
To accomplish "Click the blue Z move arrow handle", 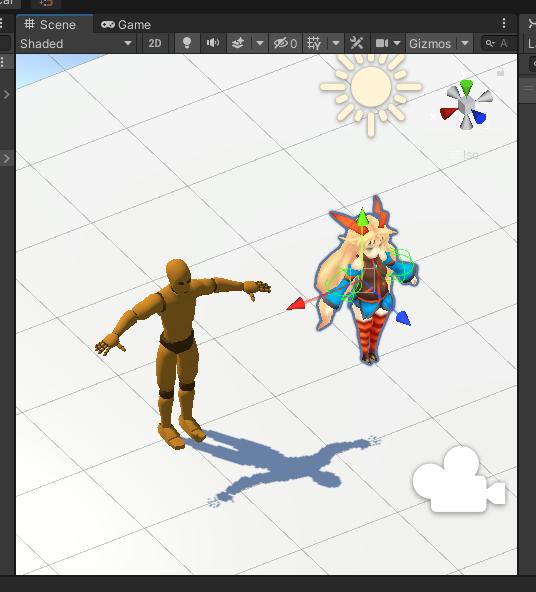I will click(x=403, y=318).
